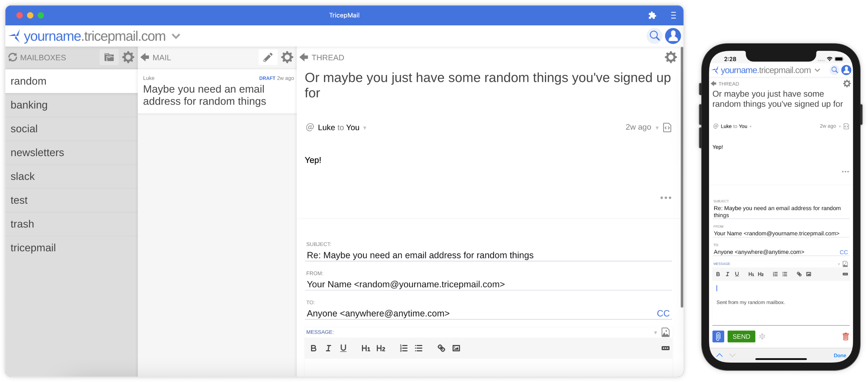Screen dimensions: 868x382
Task: Open Mailboxes settings gear
Action: coord(128,57)
